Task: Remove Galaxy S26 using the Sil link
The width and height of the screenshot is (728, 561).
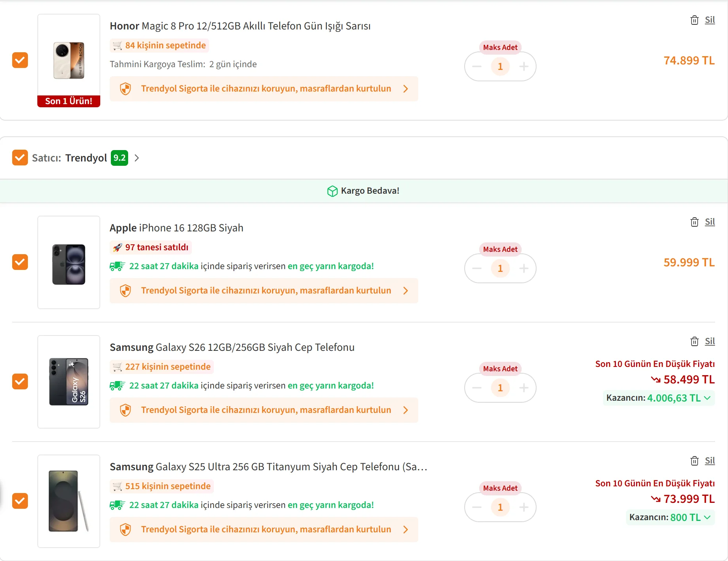Action: tap(710, 341)
